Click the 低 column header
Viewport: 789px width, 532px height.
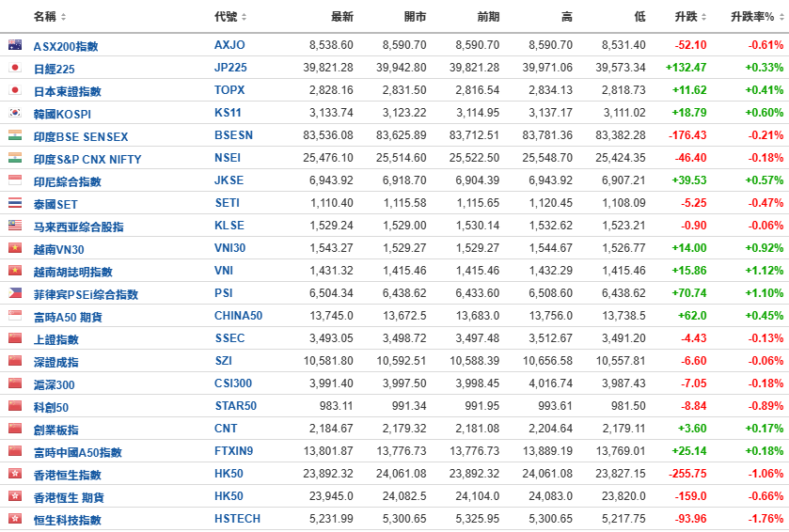tap(640, 17)
